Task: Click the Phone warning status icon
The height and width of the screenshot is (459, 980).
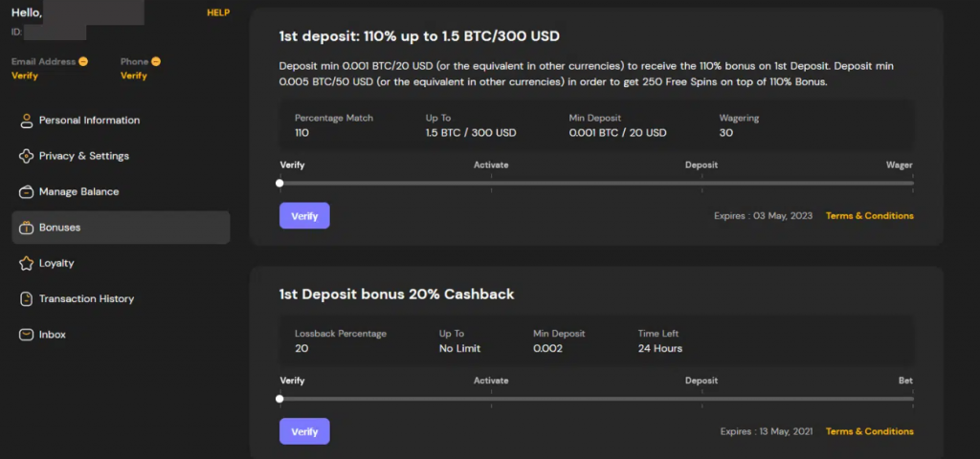Action: [x=156, y=62]
